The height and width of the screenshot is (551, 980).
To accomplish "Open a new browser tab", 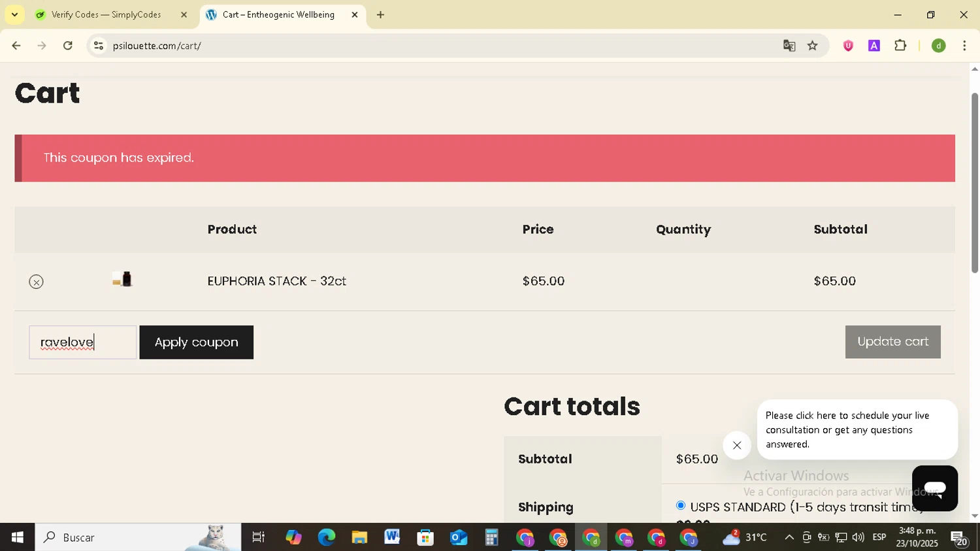I will pos(380,14).
